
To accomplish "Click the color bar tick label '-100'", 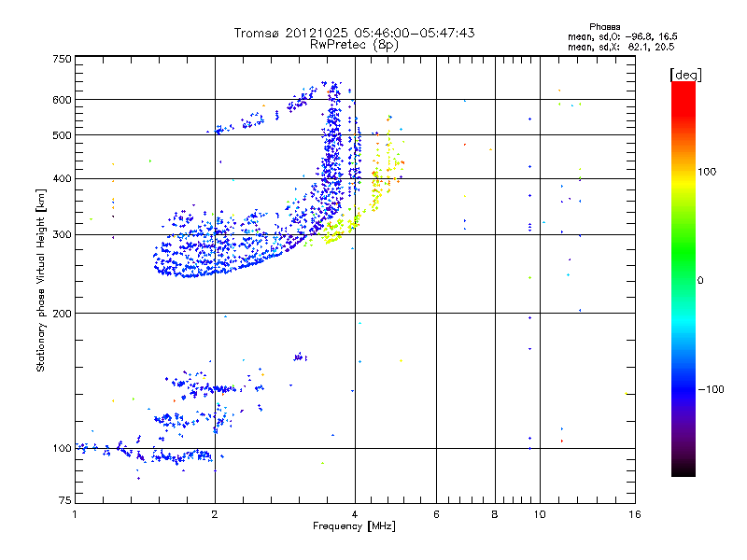I will tap(712, 389).
